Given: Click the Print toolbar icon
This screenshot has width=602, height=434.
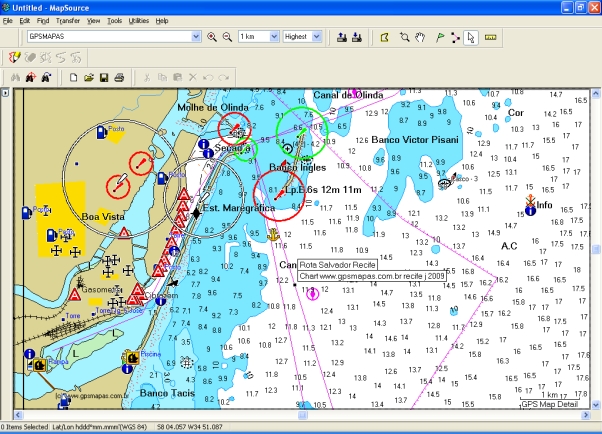Looking at the screenshot, I should tap(119, 77).
